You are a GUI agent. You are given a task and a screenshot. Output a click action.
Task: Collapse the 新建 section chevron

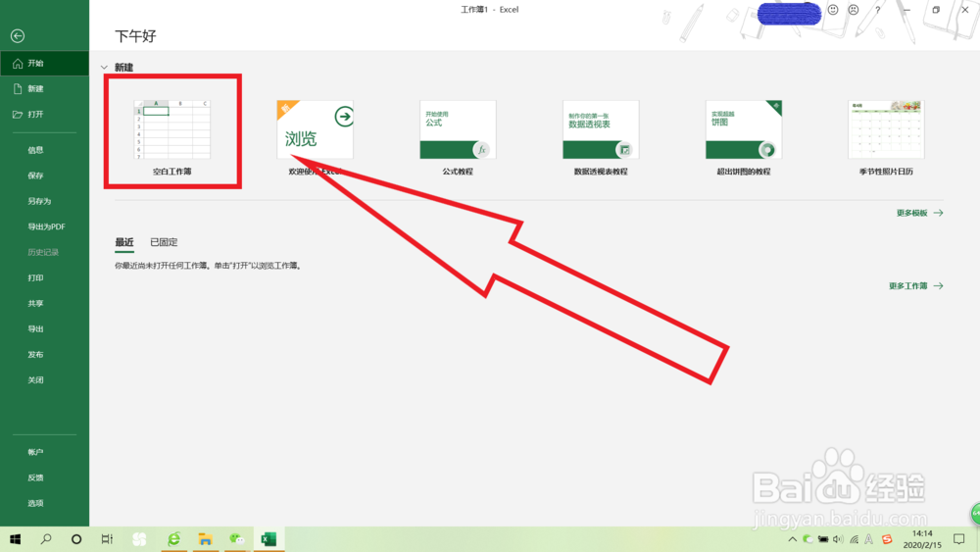point(105,68)
